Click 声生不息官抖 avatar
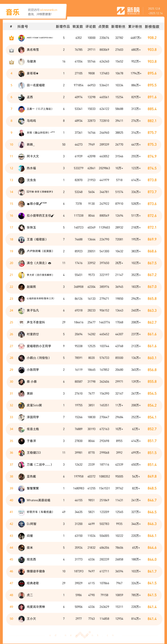167x644 pixels. click(x=21, y=323)
